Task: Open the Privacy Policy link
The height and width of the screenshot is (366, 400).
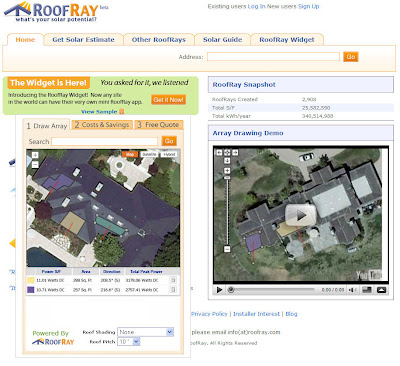Action: coord(209,314)
